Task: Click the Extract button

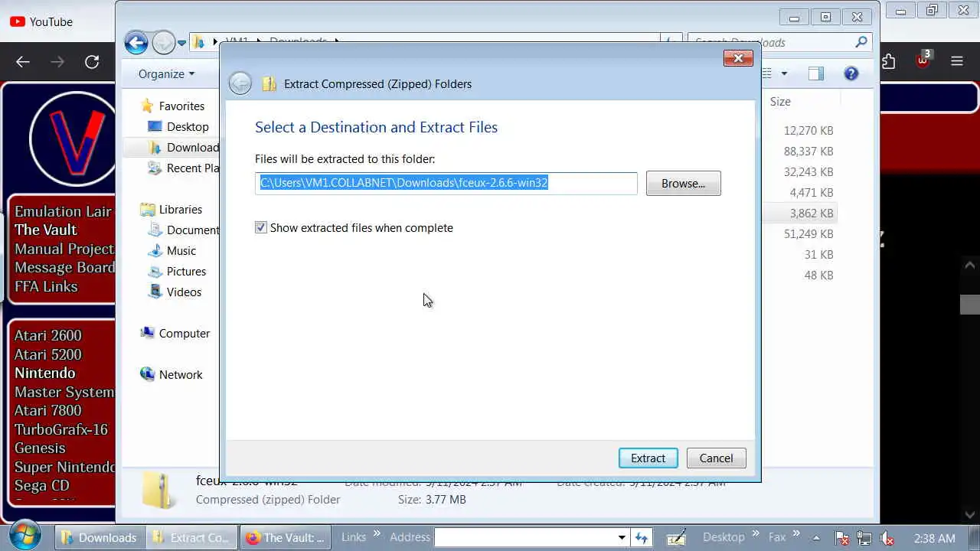Action: (x=648, y=458)
